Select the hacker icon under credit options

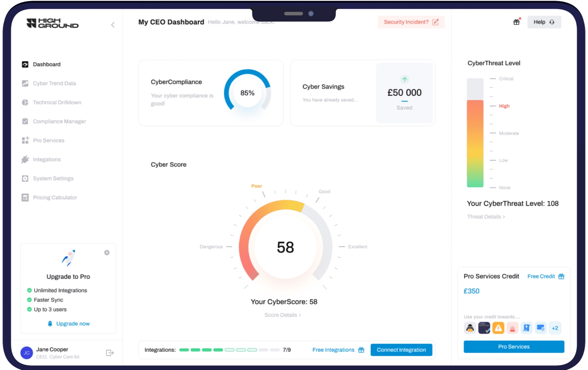point(470,328)
